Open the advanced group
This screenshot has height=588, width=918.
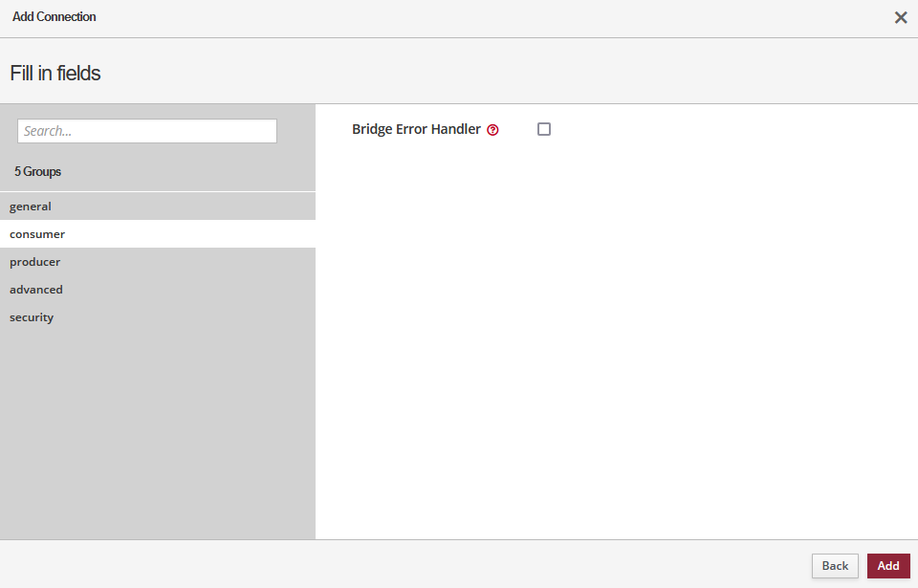pyautogui.click(x=36, y=290)
